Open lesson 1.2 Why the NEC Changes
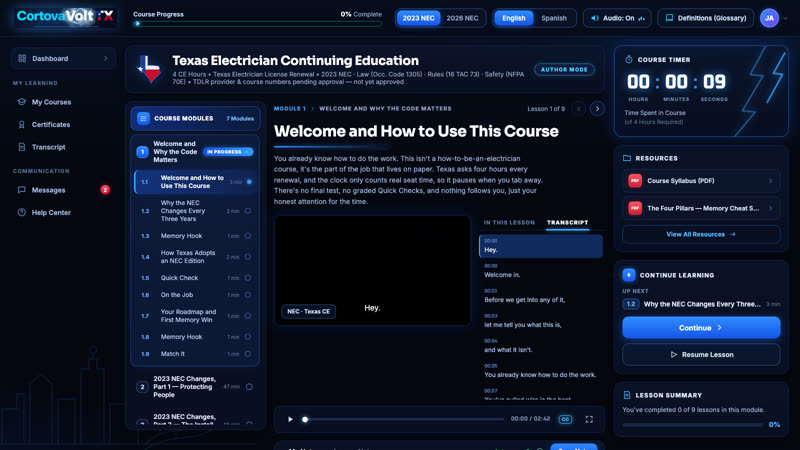 coord(195,211)
